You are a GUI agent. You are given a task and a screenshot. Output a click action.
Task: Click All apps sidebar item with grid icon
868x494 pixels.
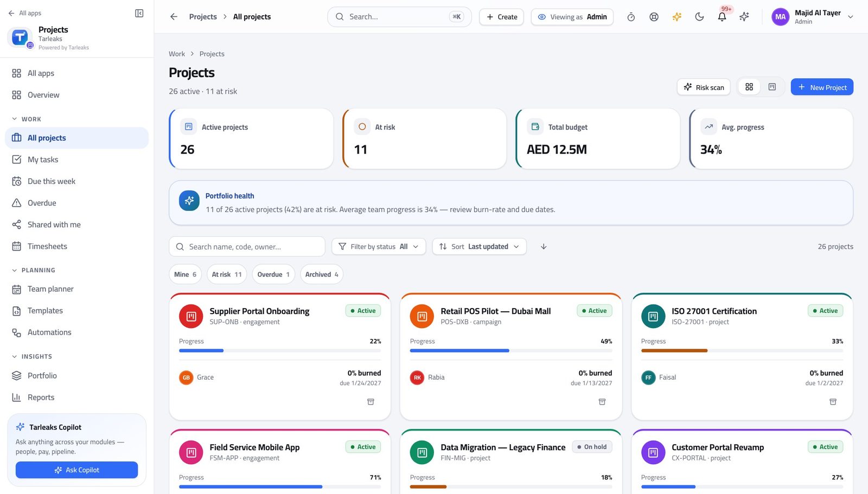point(76,73)
